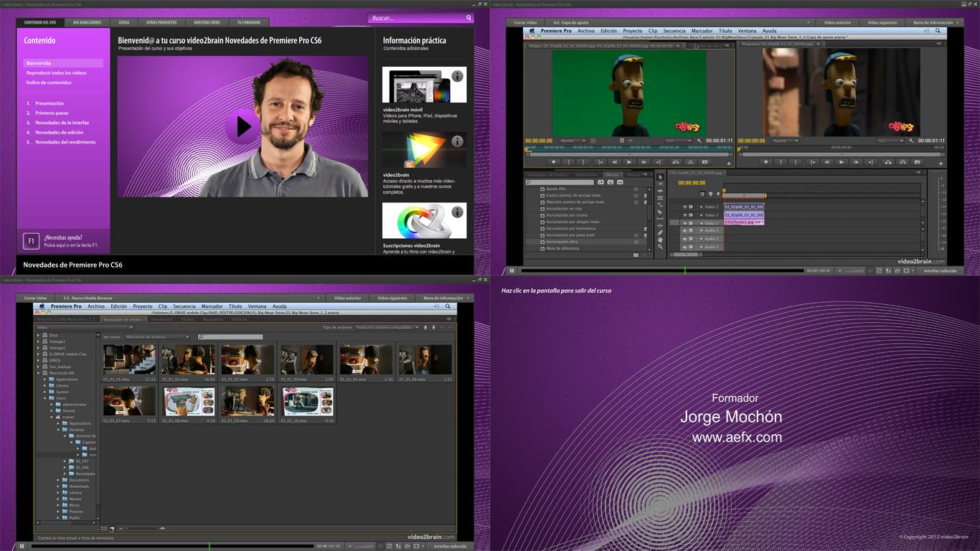The width and height of the screenshot is (980, 551).
Task: Click export frame camera in Program monitor
Action: pos(918,162)
